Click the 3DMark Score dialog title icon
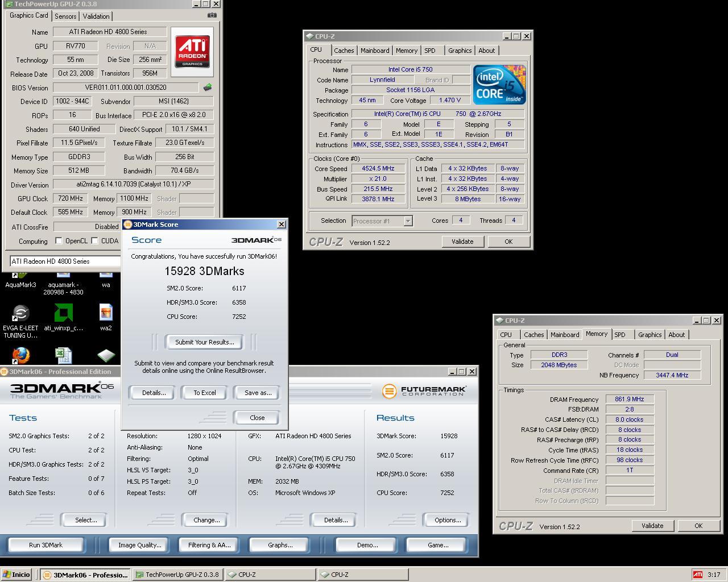The height and width of the screenshot is (582, 728). (128, 225)
